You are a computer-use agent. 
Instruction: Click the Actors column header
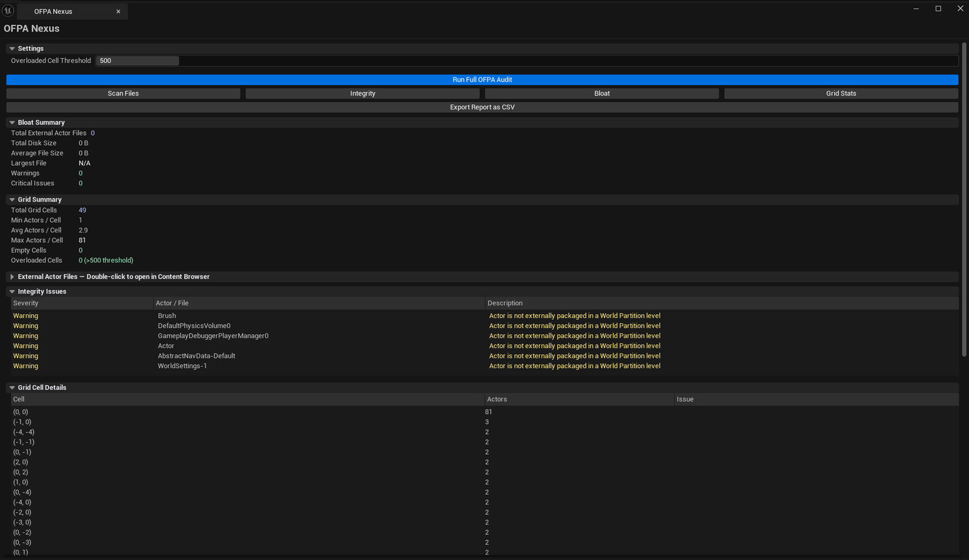click(579, 400)
